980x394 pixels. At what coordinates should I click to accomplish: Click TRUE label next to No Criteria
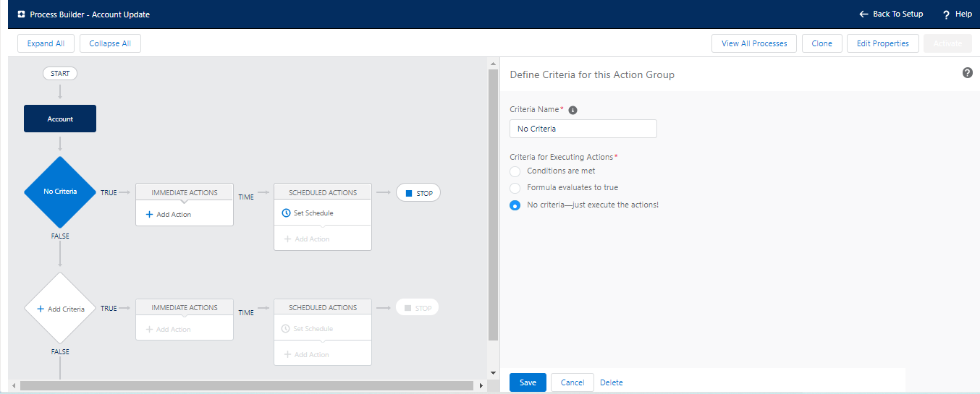pos(109,193)
